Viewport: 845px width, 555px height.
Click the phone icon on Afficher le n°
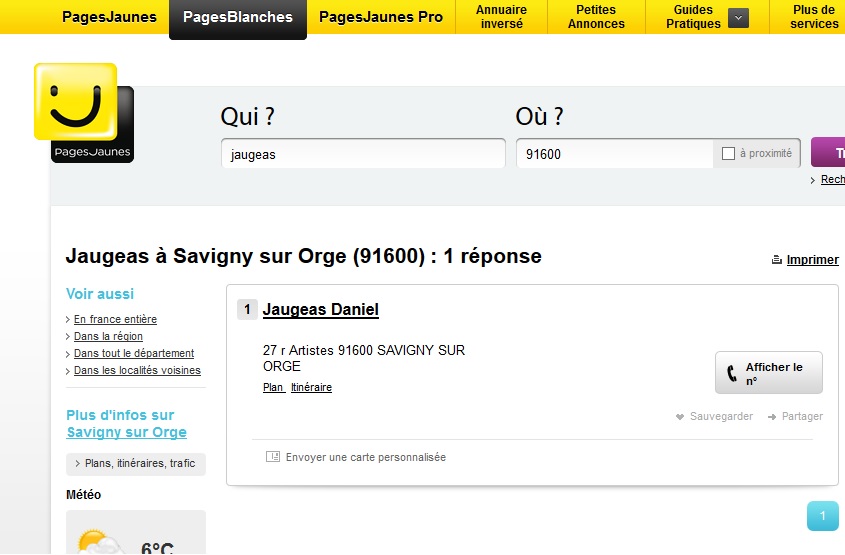pyautogui.click(x=732, y=374)
